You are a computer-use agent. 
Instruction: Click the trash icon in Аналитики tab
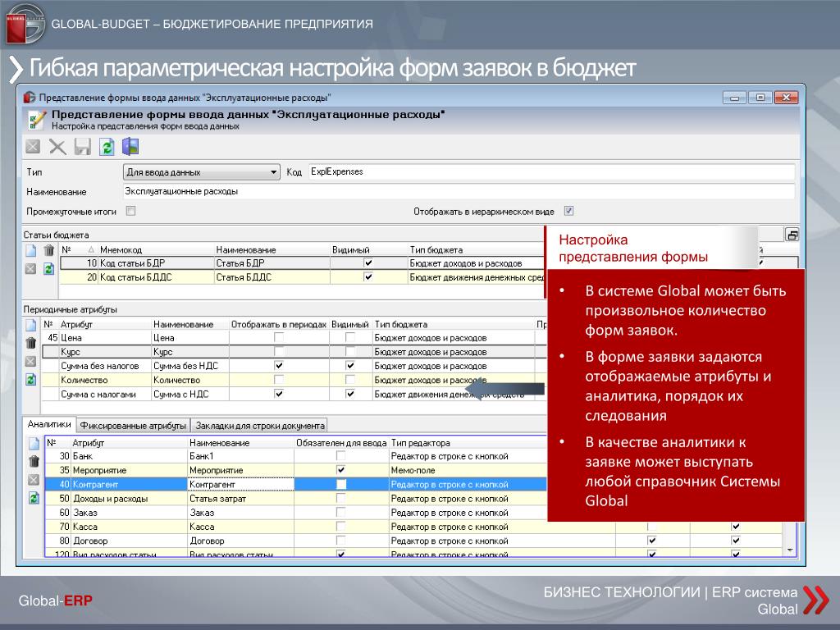34,461
